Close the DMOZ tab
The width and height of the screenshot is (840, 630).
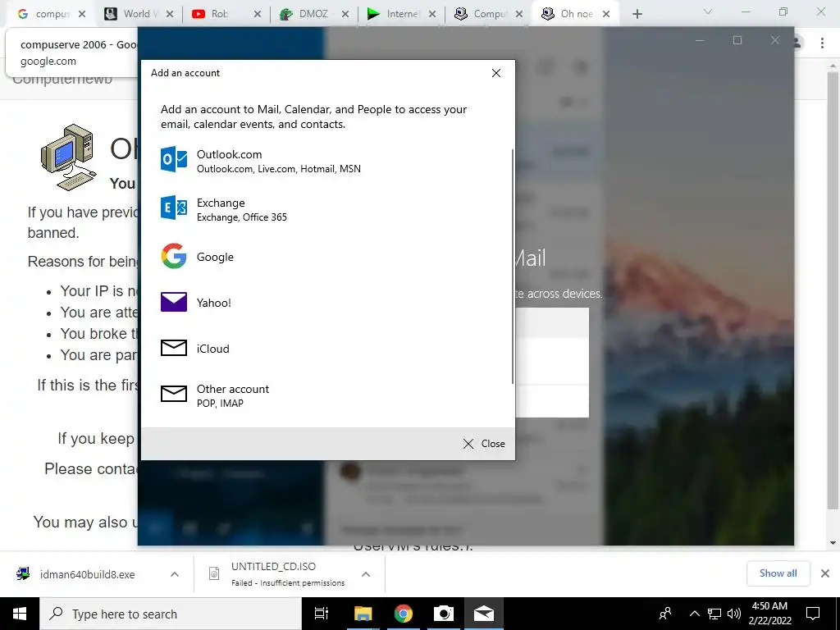point(345,15)
